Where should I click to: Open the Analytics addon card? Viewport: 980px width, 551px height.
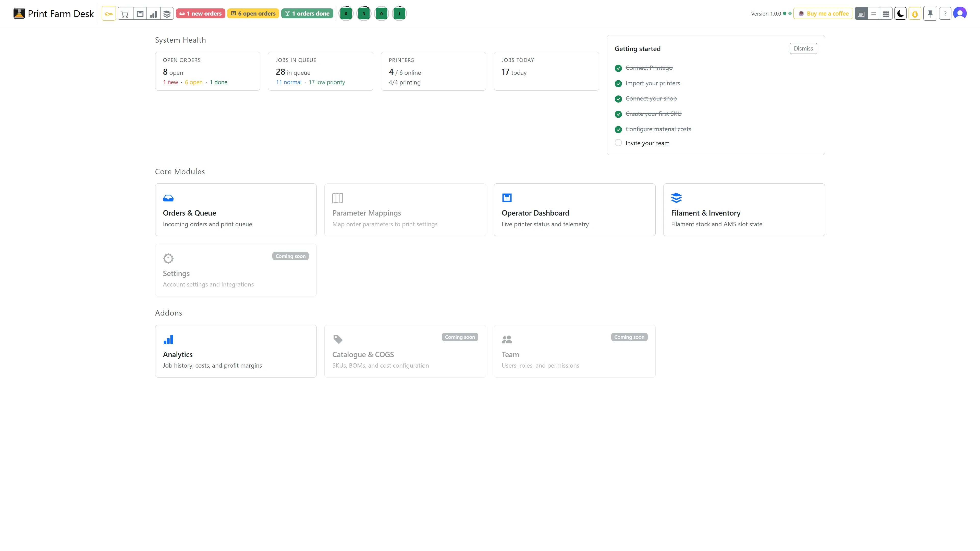point(236,351)
